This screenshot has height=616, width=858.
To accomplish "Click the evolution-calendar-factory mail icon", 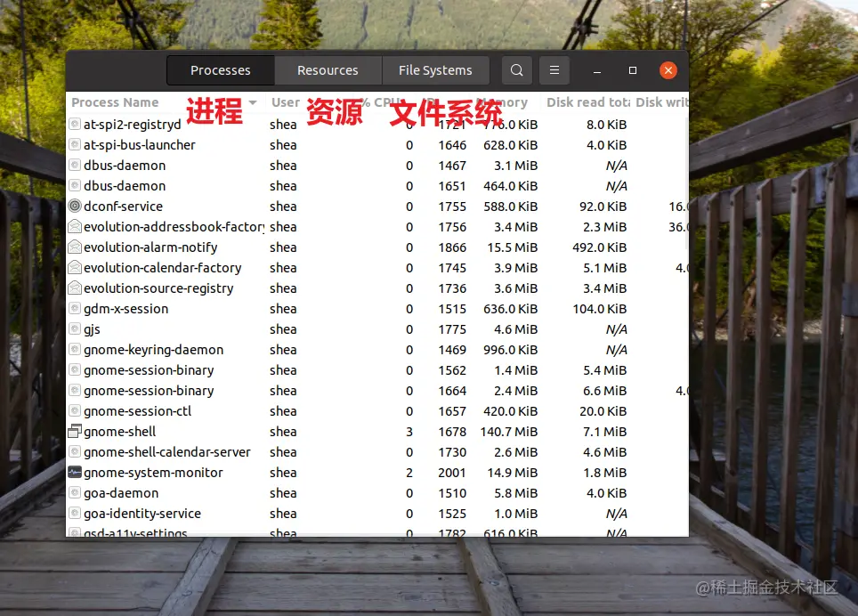I will click(x=75, y=268).
